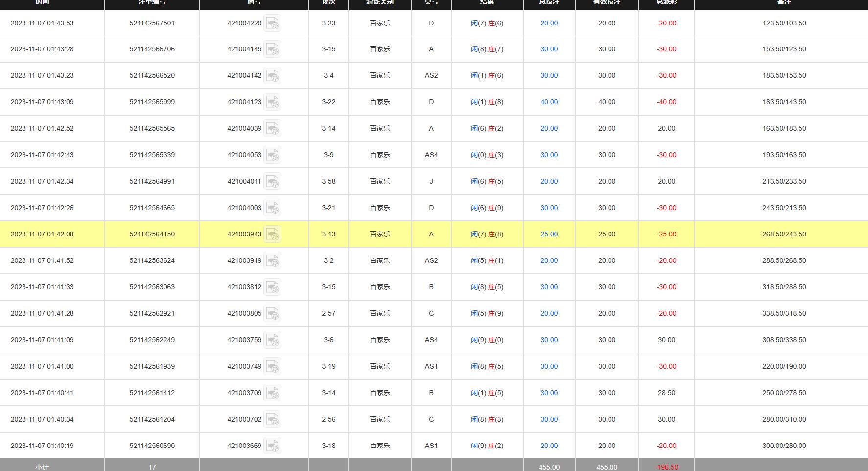The height and width of the screenshot is (471, 868).
Task: Open video replay icon for round 421004003
Action: 272,208
